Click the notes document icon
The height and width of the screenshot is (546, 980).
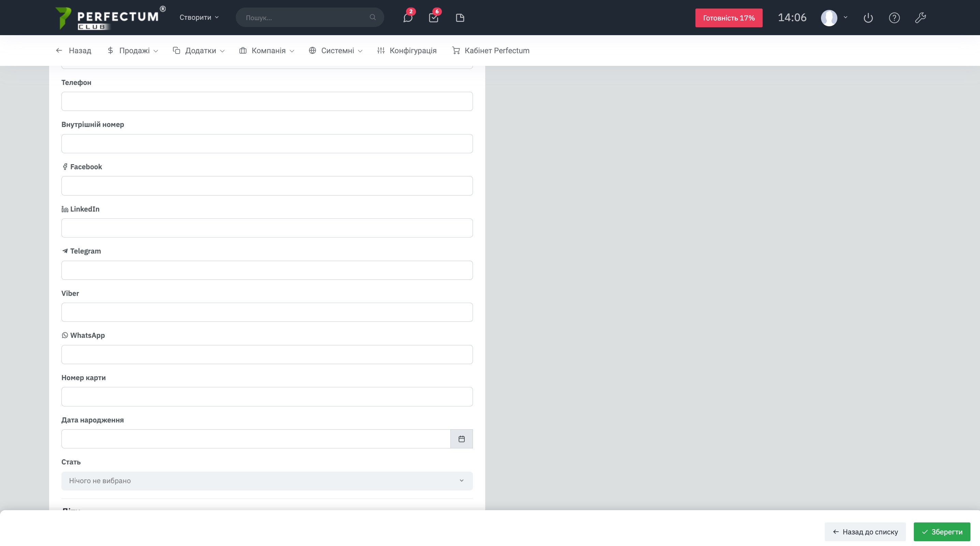tap(460, 18)
